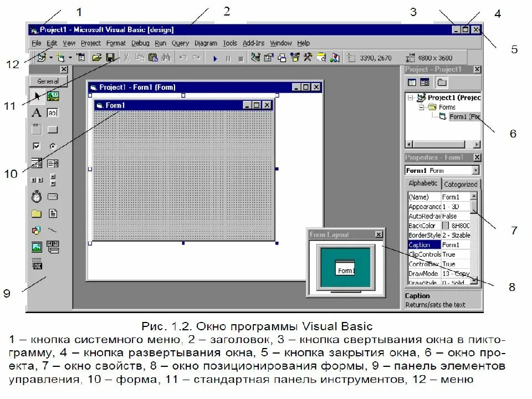The image size is (532, 399).
Task: Toggle Folders in the Project panel
Action: point(442,82)
